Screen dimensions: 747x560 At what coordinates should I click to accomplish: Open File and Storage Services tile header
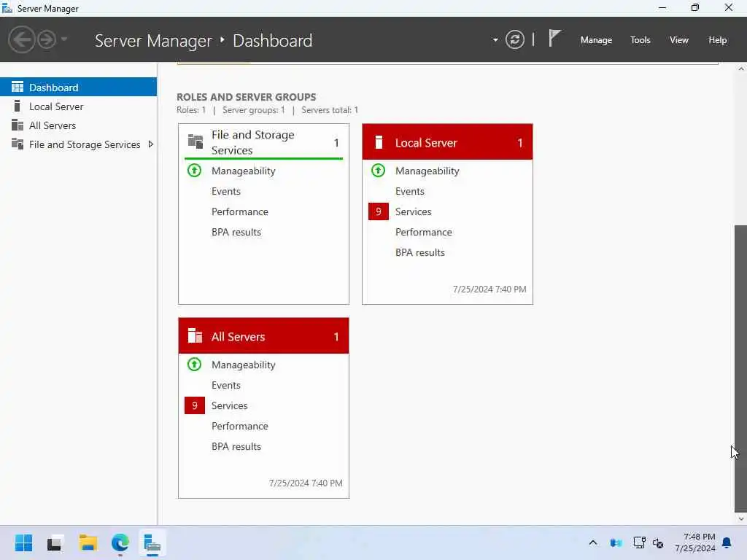click(263, 142)
